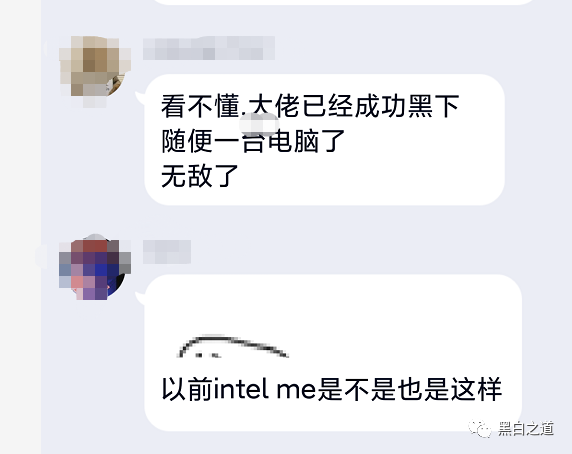
Task: Click the short blurred username above second message
Action: pos(167,252)
